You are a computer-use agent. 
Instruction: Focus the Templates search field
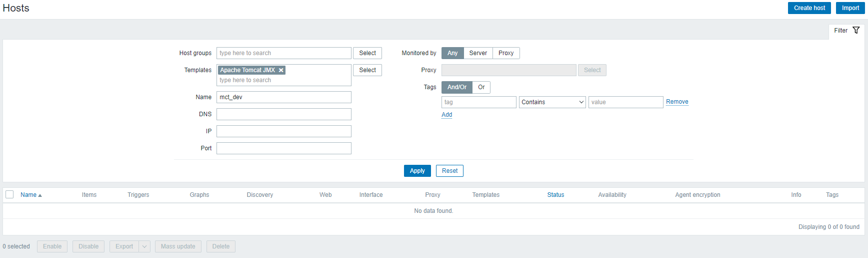coord(284,80)
